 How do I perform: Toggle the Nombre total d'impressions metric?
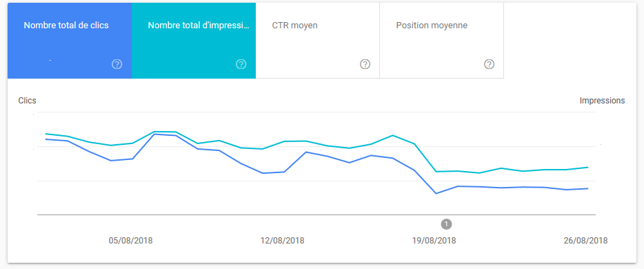194,41
